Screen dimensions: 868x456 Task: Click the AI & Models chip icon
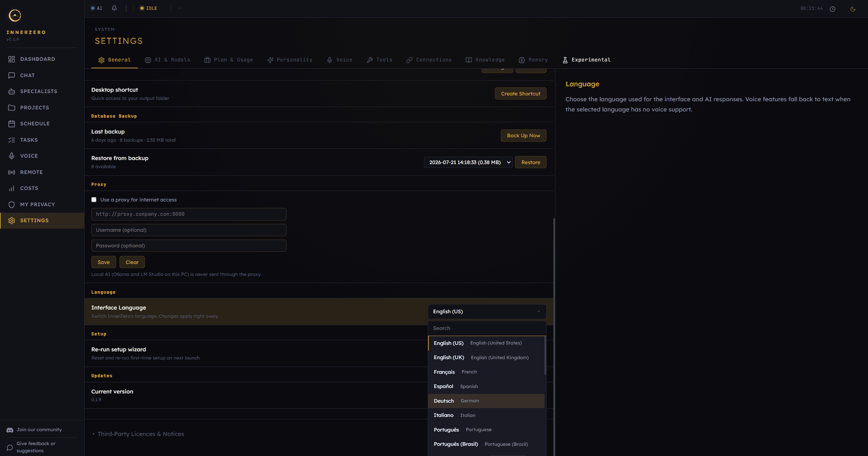click(148, 60)
